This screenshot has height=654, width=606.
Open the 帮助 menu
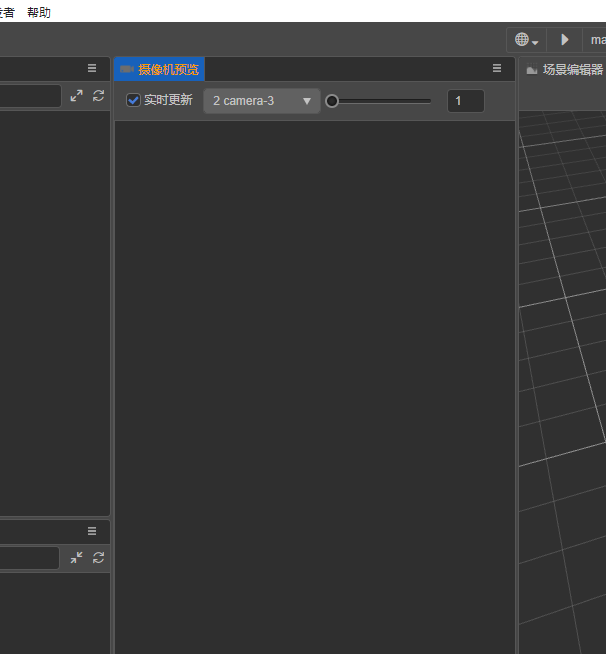(x=39, y=13)
